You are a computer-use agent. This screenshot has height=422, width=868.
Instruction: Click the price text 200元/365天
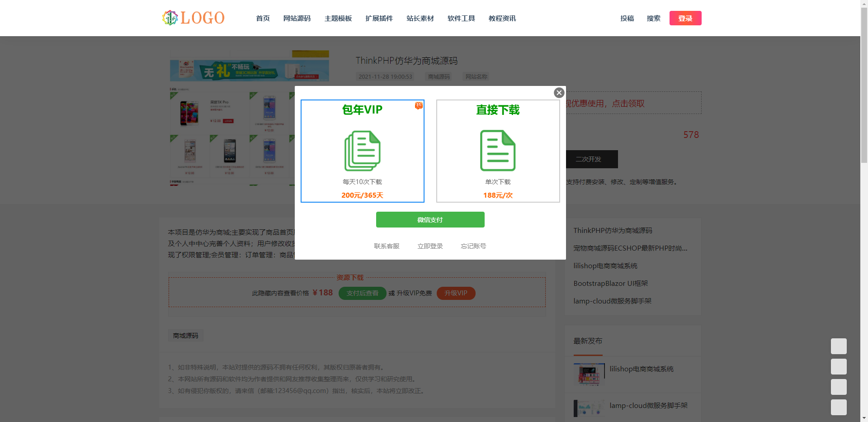click(x=362, y=195)
